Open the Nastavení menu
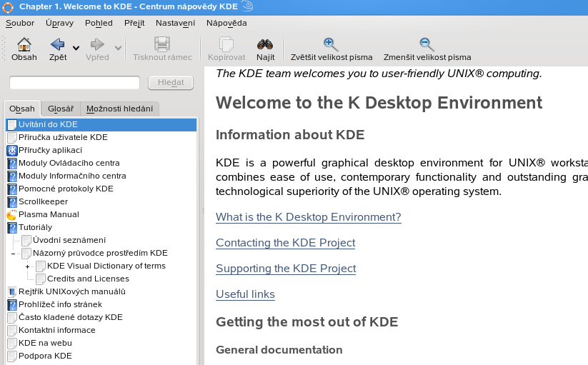 click(x=175, y=23)
